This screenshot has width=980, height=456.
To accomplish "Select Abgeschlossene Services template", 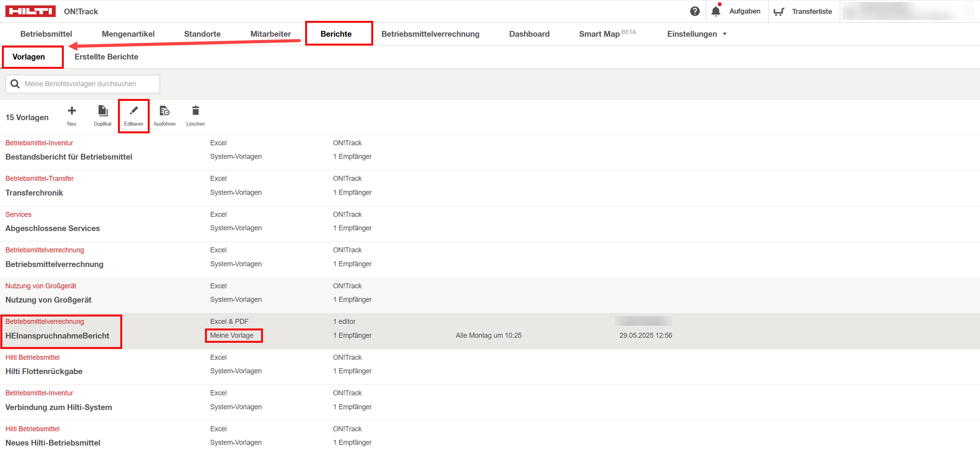I will coord(53,228).
